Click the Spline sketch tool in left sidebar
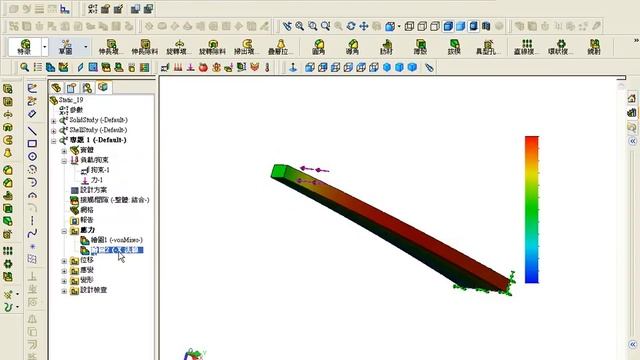The image size is (640, 360). coord(32,233)
